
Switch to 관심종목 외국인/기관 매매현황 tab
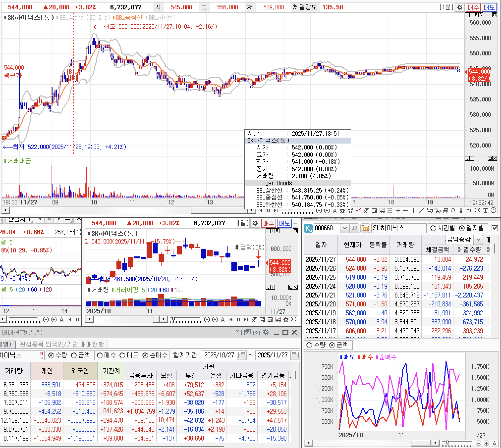click(62, 344)
